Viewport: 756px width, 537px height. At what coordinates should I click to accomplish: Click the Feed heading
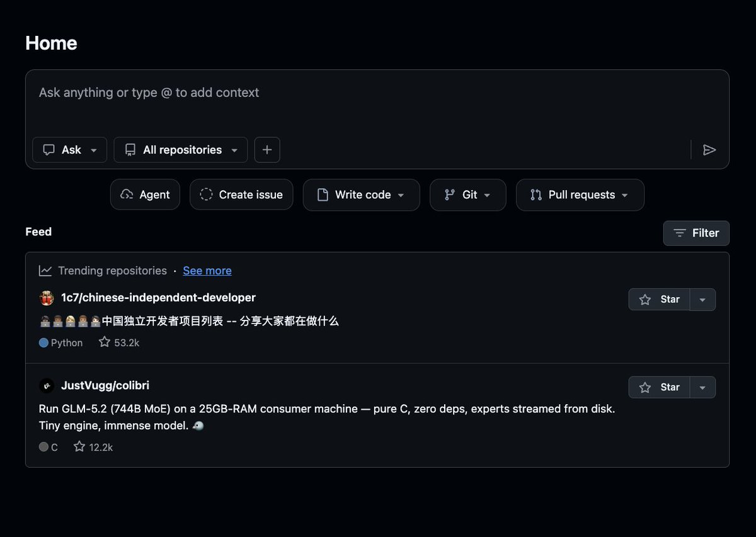tap(38, 232)
